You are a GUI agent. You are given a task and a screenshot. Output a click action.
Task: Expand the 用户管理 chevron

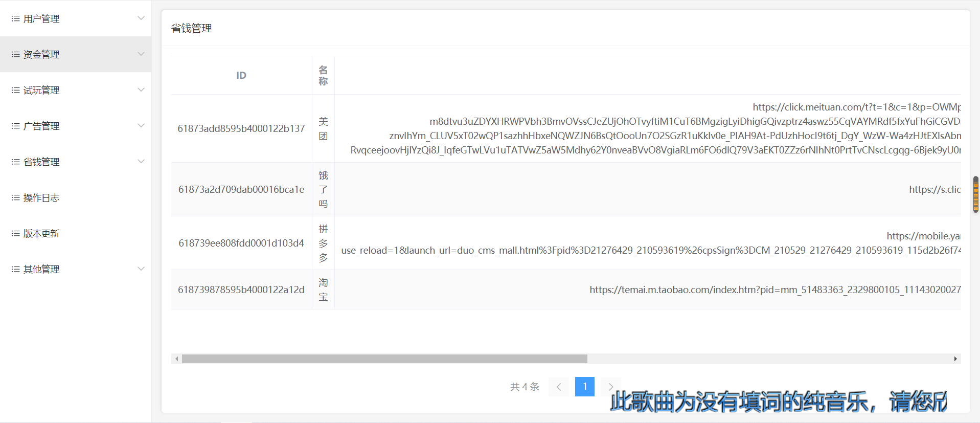coord(141,18)
